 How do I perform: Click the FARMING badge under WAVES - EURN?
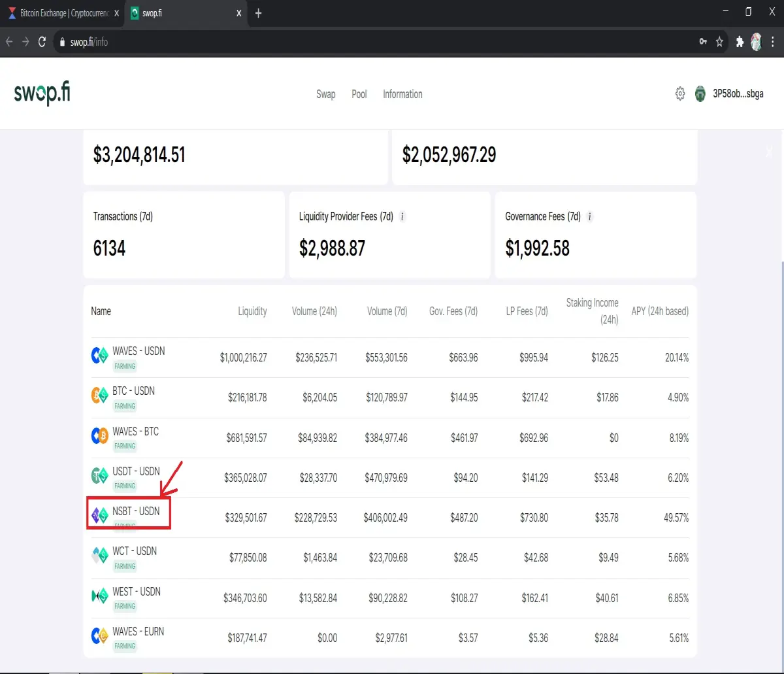[125, 646]
